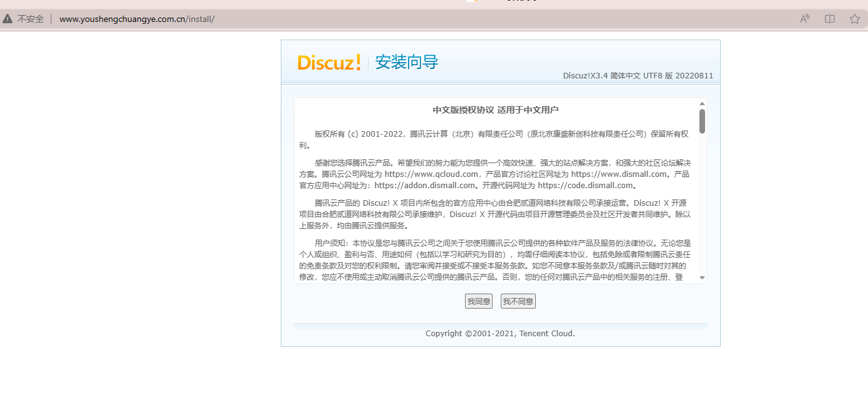
Task: Click the license scrollbar up arrow
Action: point(702,103)
